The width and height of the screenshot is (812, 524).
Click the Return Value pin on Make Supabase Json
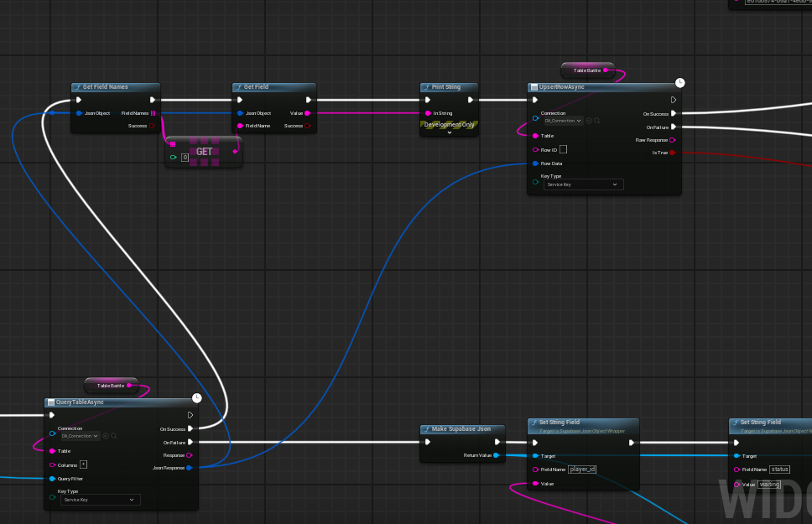pos(497,455)
